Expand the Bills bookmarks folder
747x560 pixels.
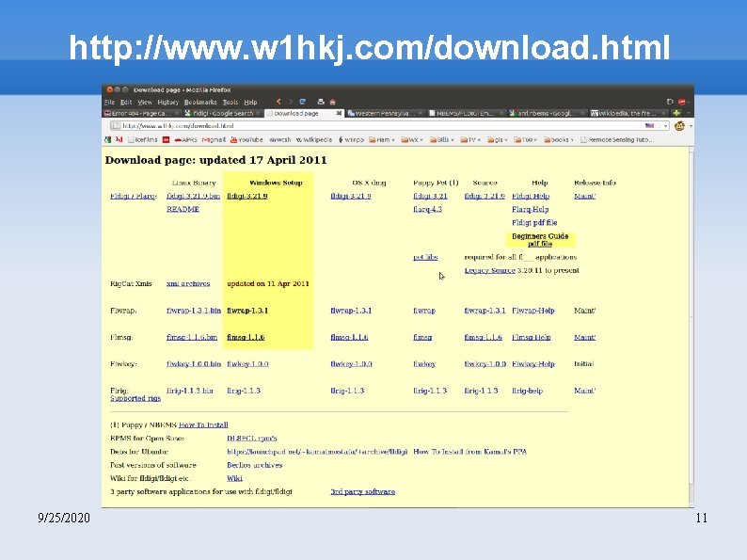click(x=441, y=139)
